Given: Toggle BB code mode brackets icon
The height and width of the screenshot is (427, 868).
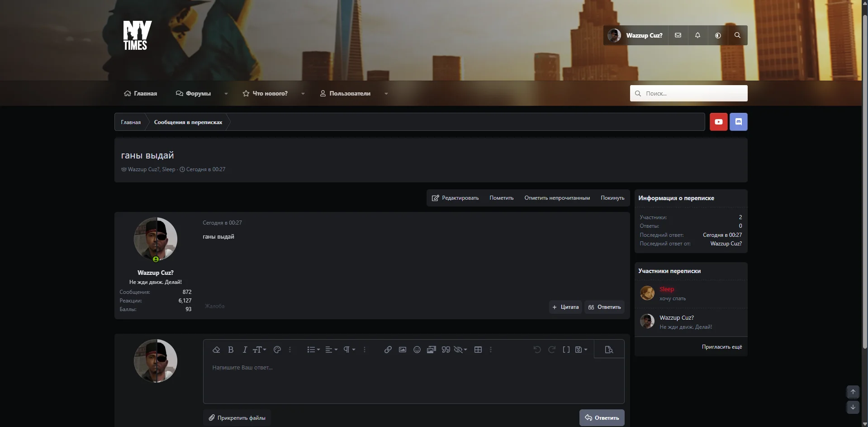Looking at the screenshot, I should 566,350.
